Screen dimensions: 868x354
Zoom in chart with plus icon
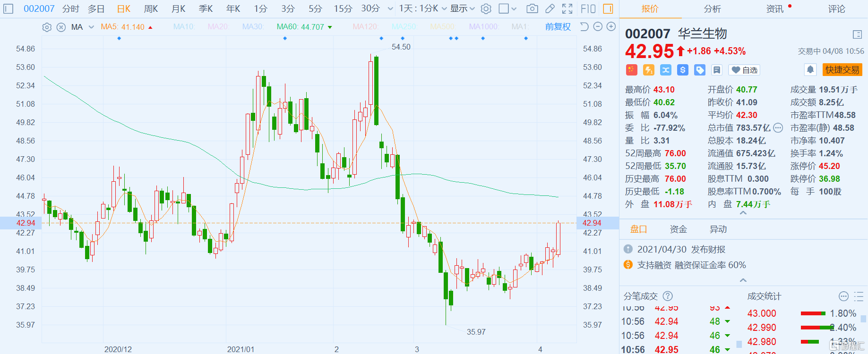pyautogui.click(x=611, y=27)
